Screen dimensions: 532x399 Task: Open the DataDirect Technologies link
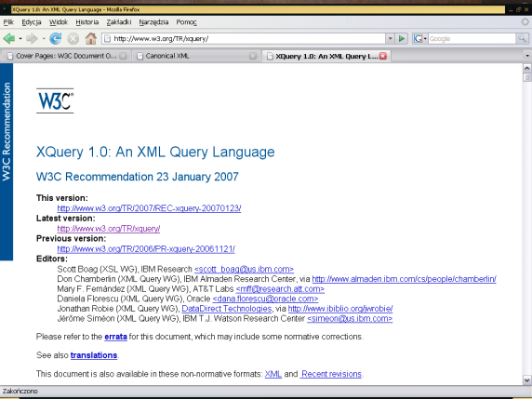[227, 309]
